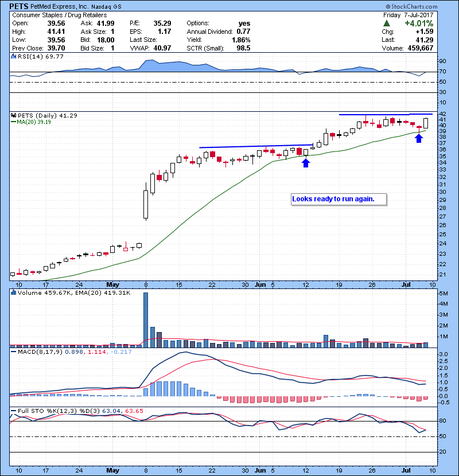Viewport: 459px width, 476px height.
Task: Click the PetMed Express, Inc. company name
Action: (59, 6)
